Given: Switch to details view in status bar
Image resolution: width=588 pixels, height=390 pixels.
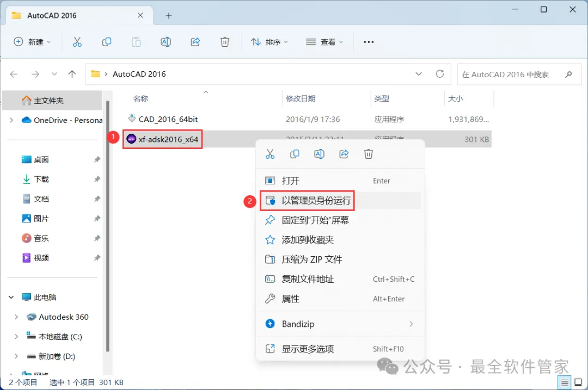Looking at the screenshot, I should [x=565, y=382].
